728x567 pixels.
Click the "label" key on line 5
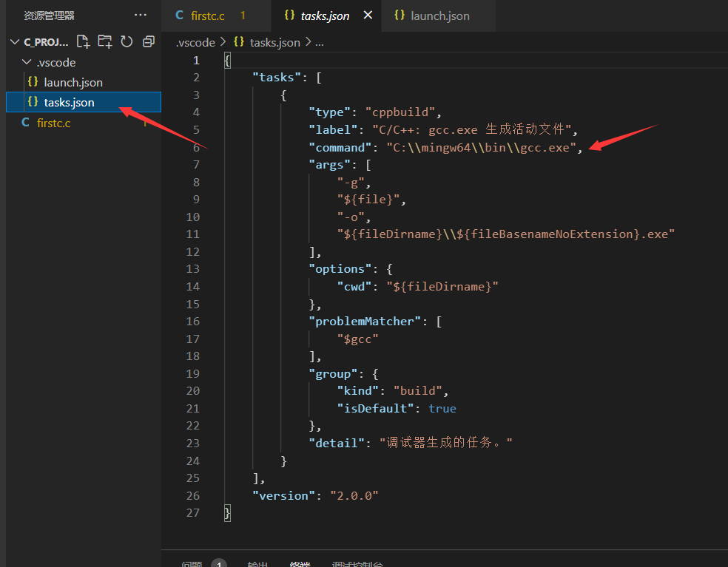click(334, 130)
